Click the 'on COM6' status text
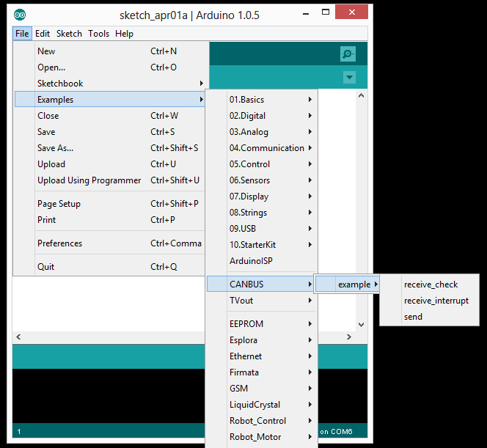487x448 pixels. [336, 432]
